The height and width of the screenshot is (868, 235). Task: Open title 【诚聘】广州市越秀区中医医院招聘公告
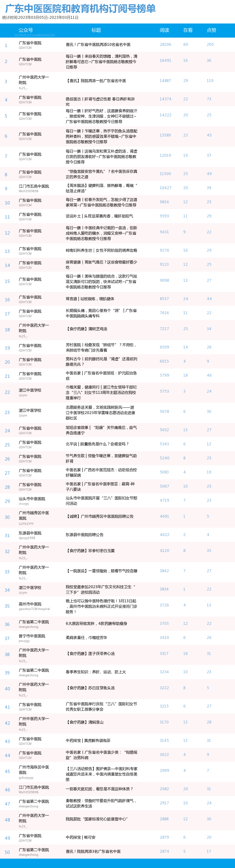click(x=99, y=516)
